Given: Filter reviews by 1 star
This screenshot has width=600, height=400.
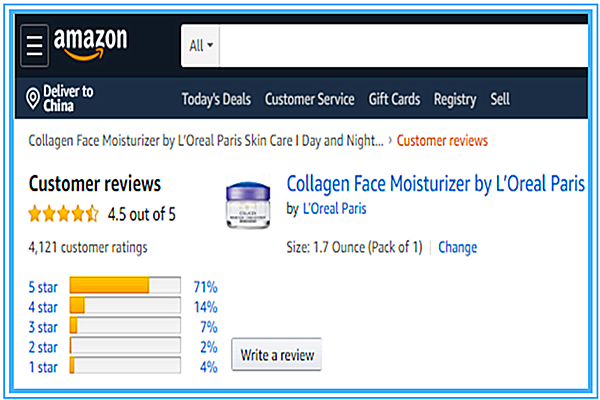Looking at the screenshot, I should click(x=42, y=366).
